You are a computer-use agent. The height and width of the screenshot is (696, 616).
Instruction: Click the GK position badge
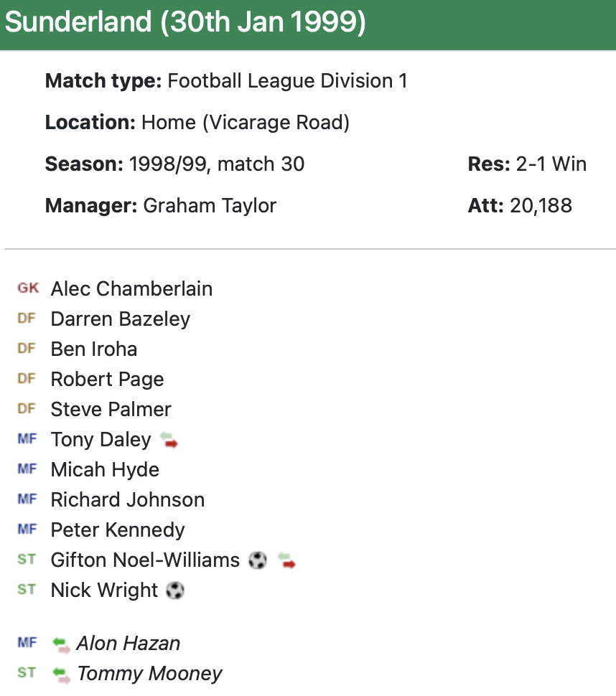point(28,288)
